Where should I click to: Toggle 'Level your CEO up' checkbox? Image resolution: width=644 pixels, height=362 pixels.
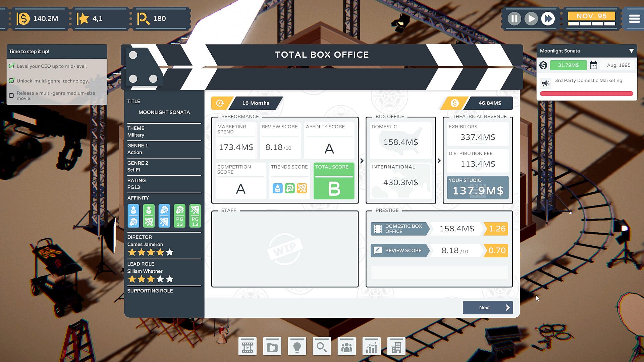[12, 66]
